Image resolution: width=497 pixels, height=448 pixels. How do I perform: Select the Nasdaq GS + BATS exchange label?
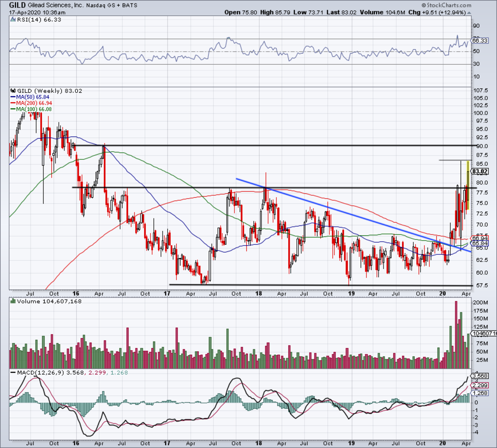(113, 5)
